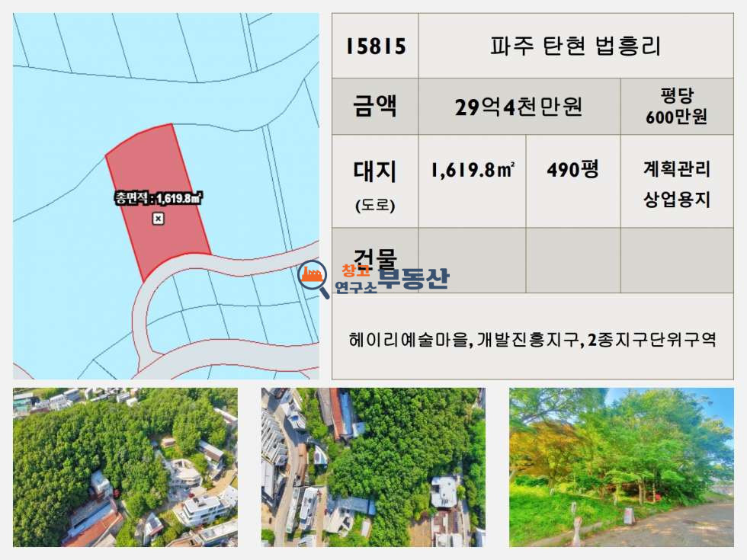Click the 상업용지 text
This screenshot has height=560, width=747.
pyautogui.click(x=677, y=199)
